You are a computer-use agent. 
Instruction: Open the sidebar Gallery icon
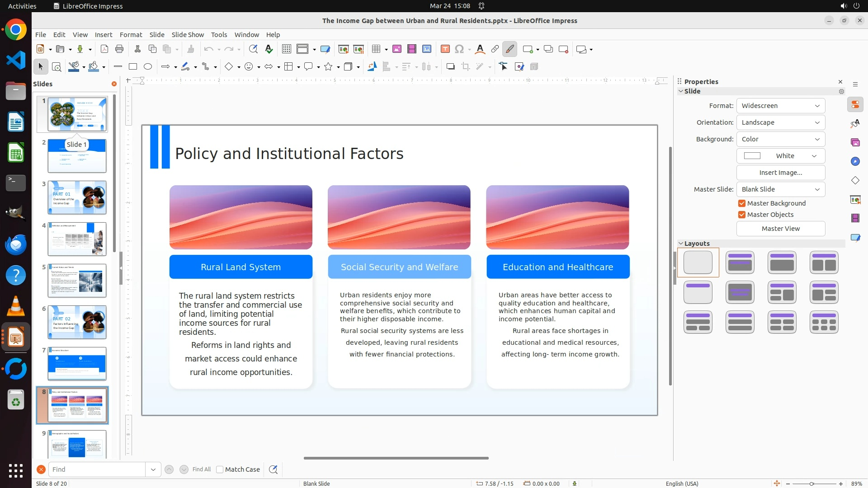[x=855, y=143]
